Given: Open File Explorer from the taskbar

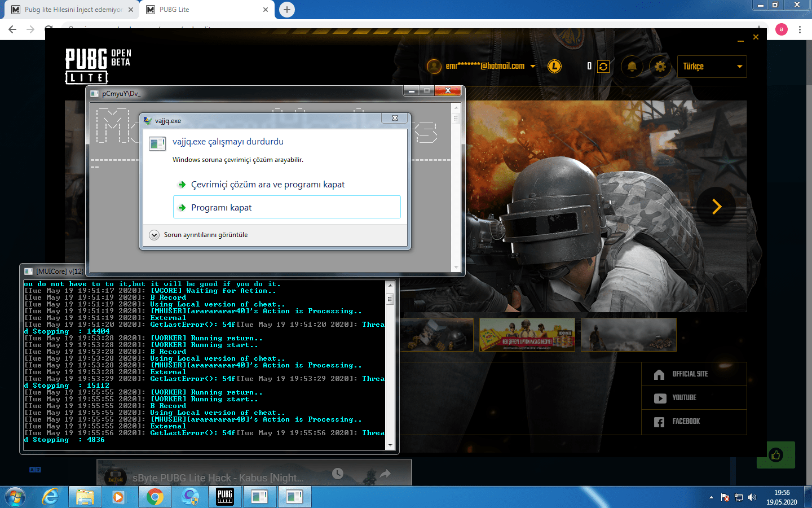Looking at the screenshot, I should click(x=85, y=497).
